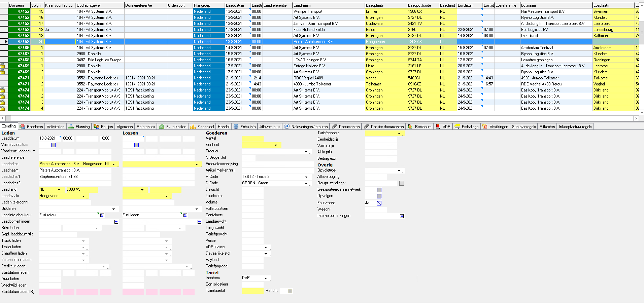Click the ellipsis button next to Oorspr. zendingnr
Screen dimensions: 644x303
[402, 183]
